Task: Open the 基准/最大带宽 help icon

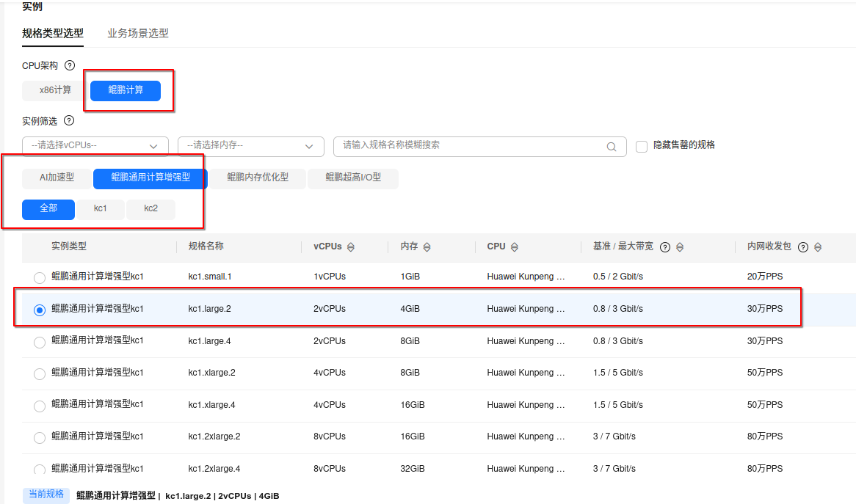Action: tap(665, 247)
